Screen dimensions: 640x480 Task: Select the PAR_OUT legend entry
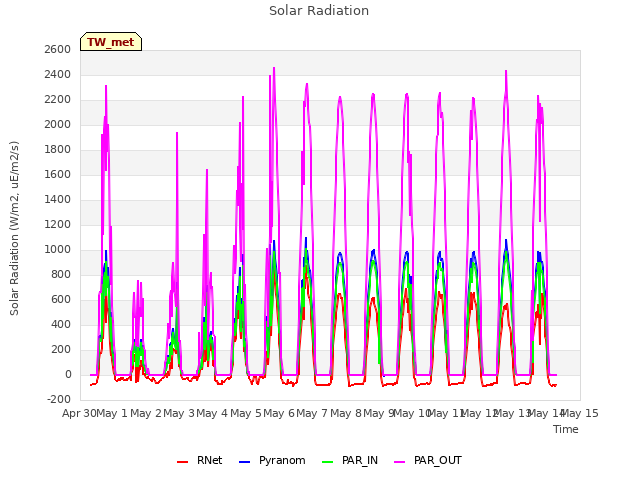[x=428, y=460]
